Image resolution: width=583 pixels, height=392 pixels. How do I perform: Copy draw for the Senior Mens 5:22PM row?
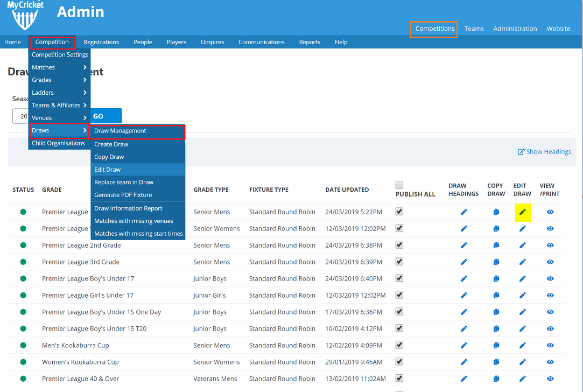[x=496, y=212]
